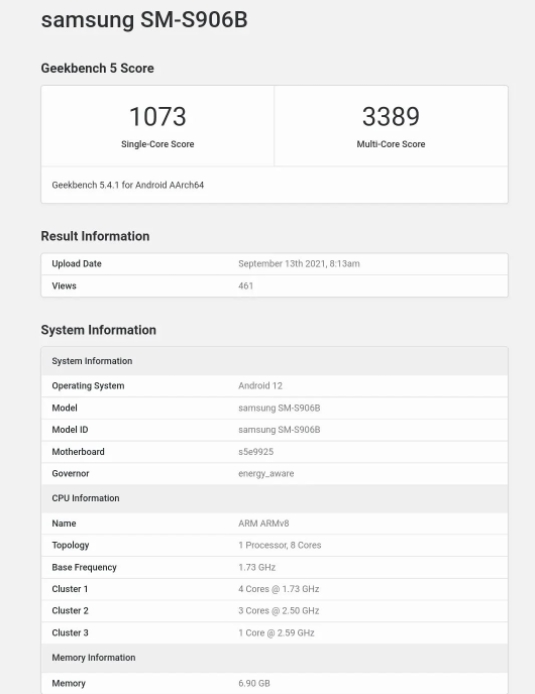
Task: Select the Model row value samsung SM-S906B
Action: (x=279, y=408)
